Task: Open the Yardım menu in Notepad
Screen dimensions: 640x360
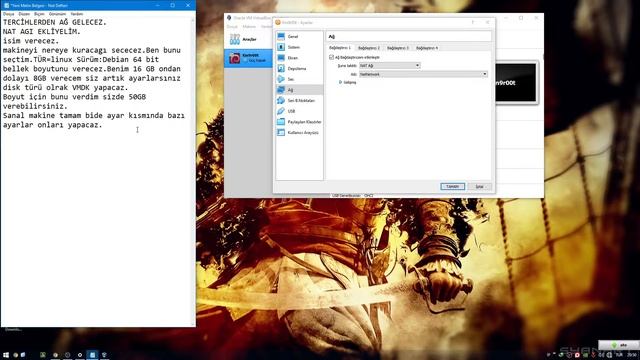Action: tap(77, 14)
